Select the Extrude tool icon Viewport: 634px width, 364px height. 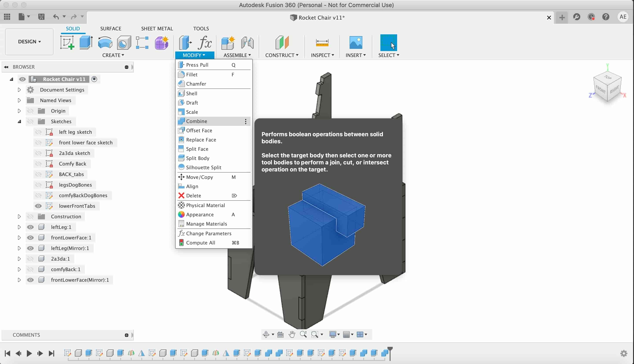click(86, 42)
